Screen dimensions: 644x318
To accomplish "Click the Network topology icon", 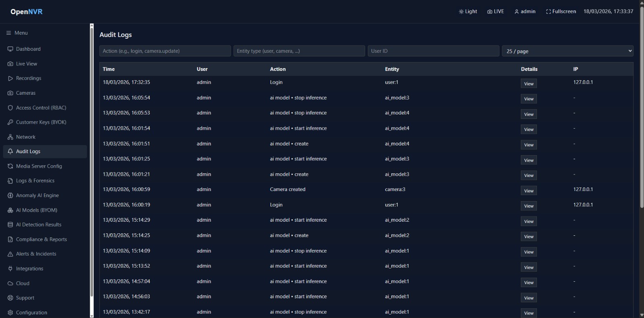I will point(10,137).
